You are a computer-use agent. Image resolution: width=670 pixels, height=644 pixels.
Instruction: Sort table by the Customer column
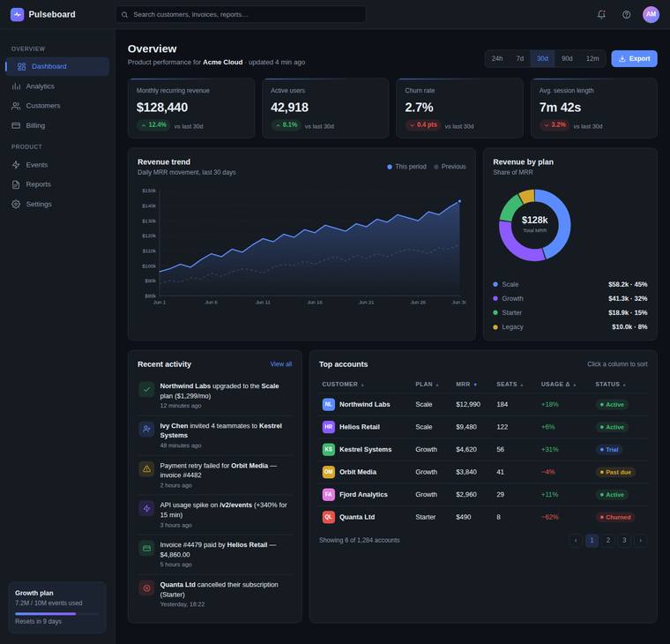343,385
